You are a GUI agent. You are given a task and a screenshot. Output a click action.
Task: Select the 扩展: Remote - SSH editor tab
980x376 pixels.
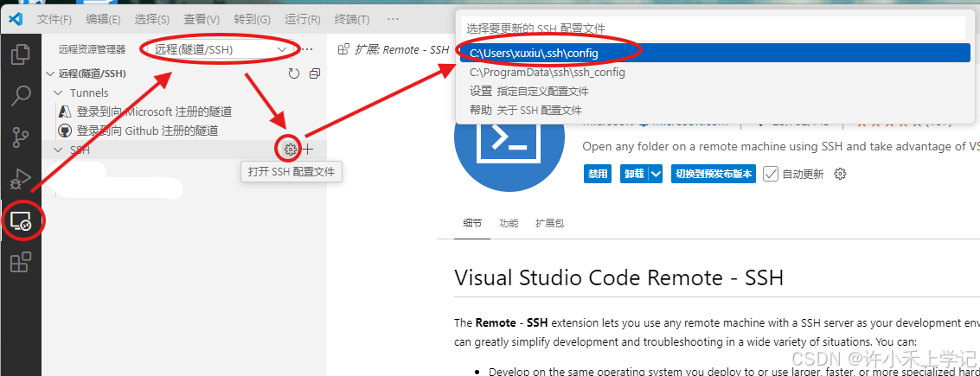(x=394, y=49)
